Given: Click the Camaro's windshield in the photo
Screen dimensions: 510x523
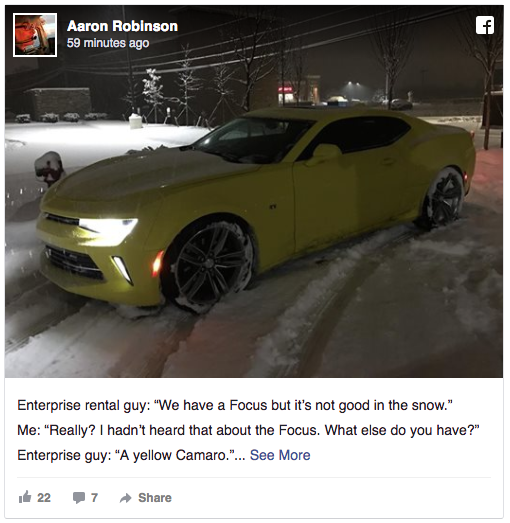Looking at the screenshot, I should tap(253, 140).
